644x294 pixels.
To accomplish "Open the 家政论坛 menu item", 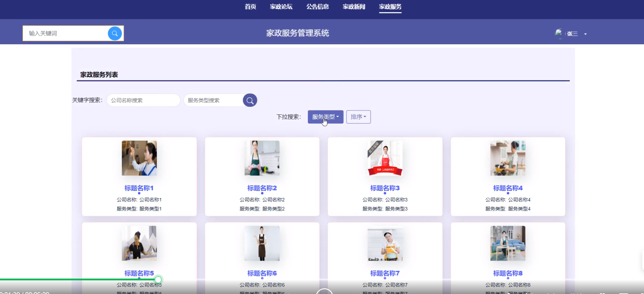I will [281, 7].
